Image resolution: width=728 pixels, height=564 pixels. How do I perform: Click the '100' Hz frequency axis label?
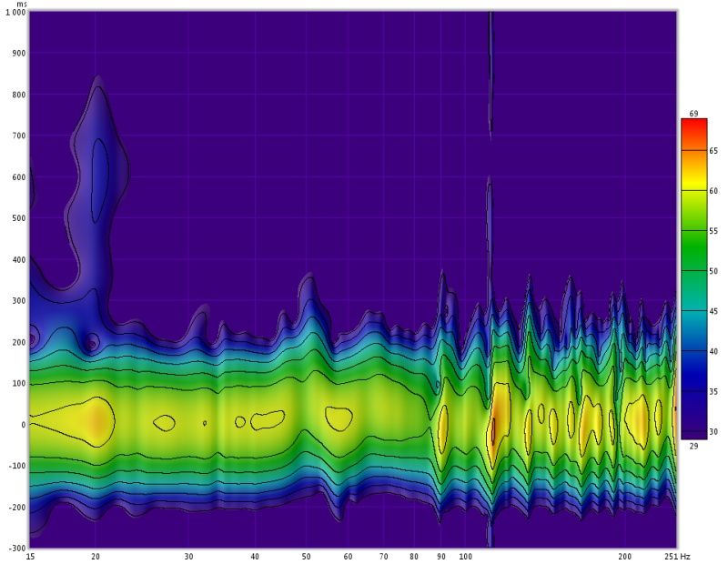(465, 557)
